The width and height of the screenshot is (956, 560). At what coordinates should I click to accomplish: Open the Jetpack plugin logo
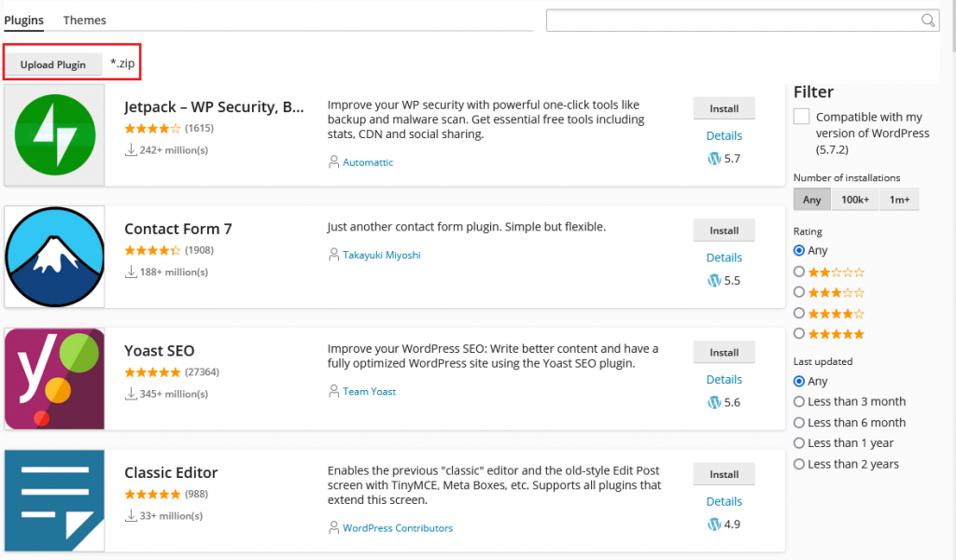54,134
